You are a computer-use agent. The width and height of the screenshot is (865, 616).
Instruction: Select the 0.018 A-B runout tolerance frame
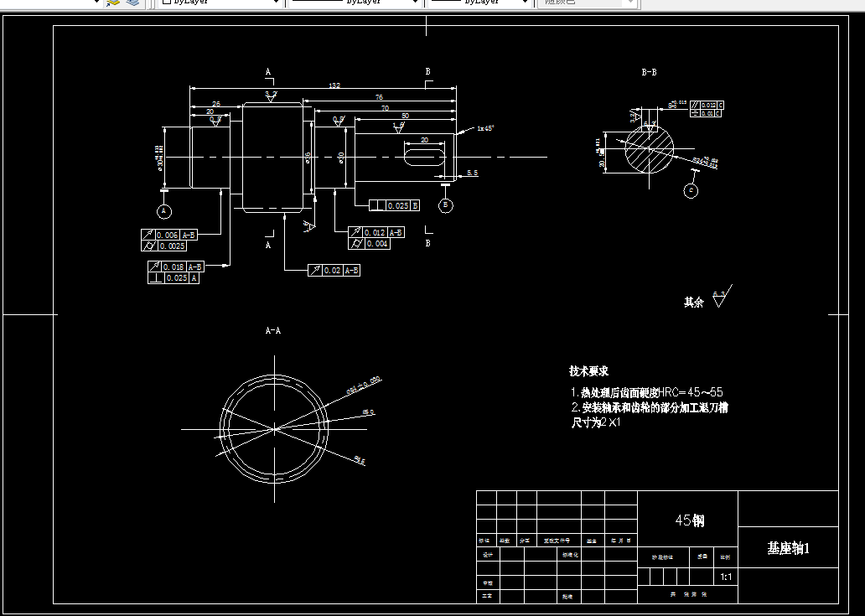point(175,267)
